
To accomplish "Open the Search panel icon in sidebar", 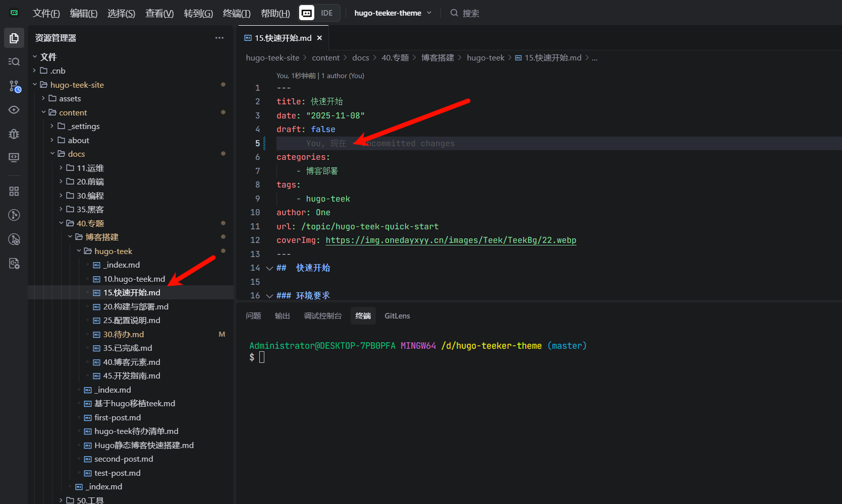I will pyautogui.click(x=14, y=61).
